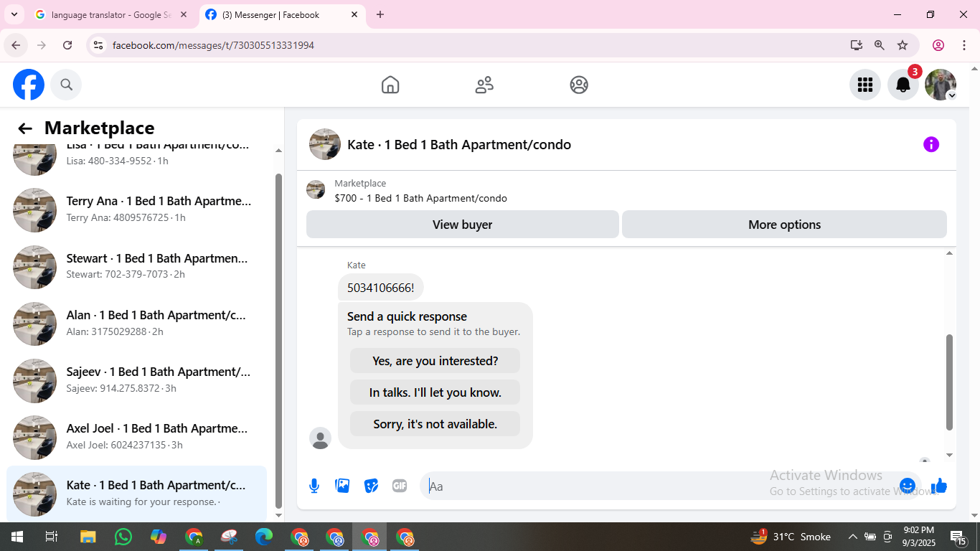This screenshot has height=551, width=980.
Task: Open Stewart's conversation
Action: coord(136,266)
